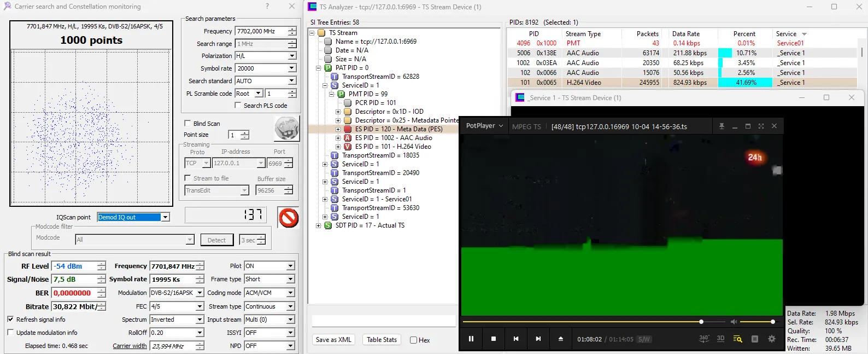
Task: Click the PotPlayer eject/open file icon
Action: pos(560,339)
